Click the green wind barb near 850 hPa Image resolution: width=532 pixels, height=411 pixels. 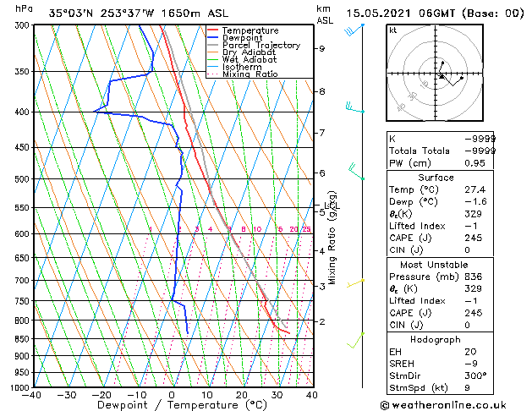coord(355,341)
